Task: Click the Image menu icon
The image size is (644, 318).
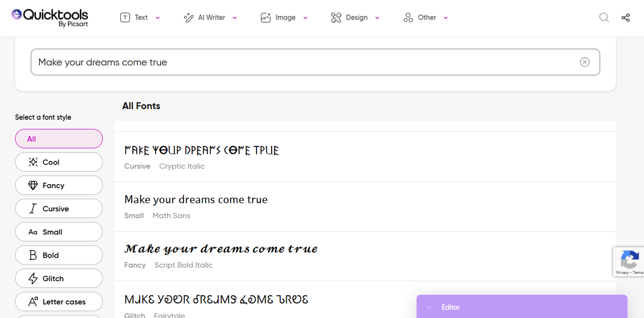Action: point(266,18)
